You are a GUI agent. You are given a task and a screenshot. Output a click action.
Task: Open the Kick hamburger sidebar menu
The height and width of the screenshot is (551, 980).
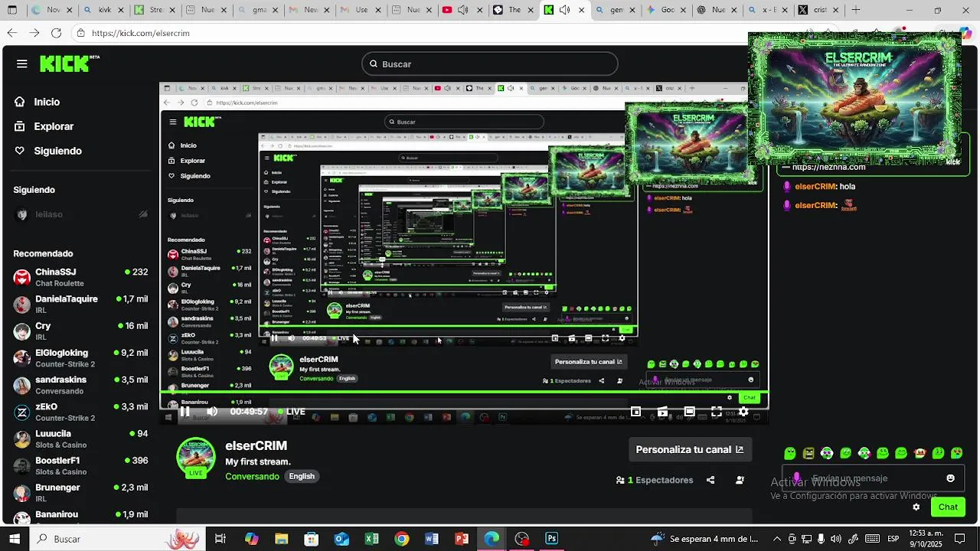(x=21, y=64)
